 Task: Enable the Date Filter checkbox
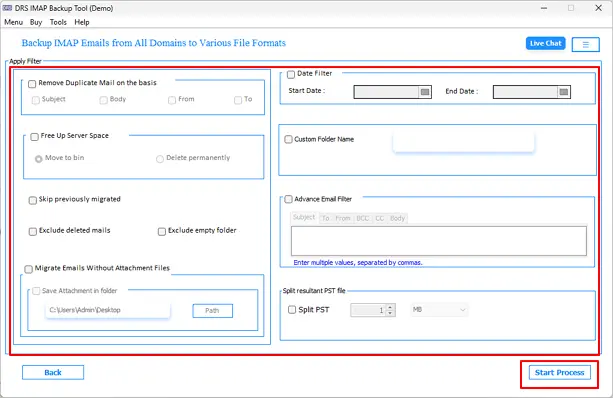(291, 74)
